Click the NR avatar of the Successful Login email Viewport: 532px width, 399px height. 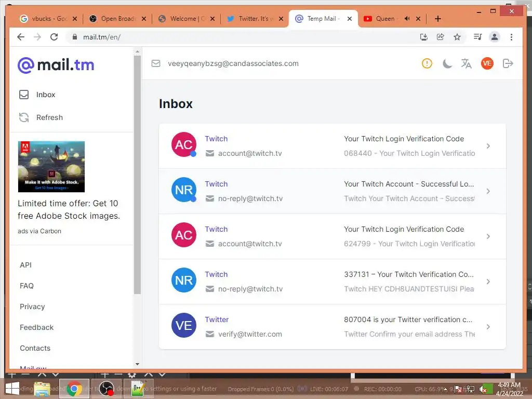coord(184,190)
